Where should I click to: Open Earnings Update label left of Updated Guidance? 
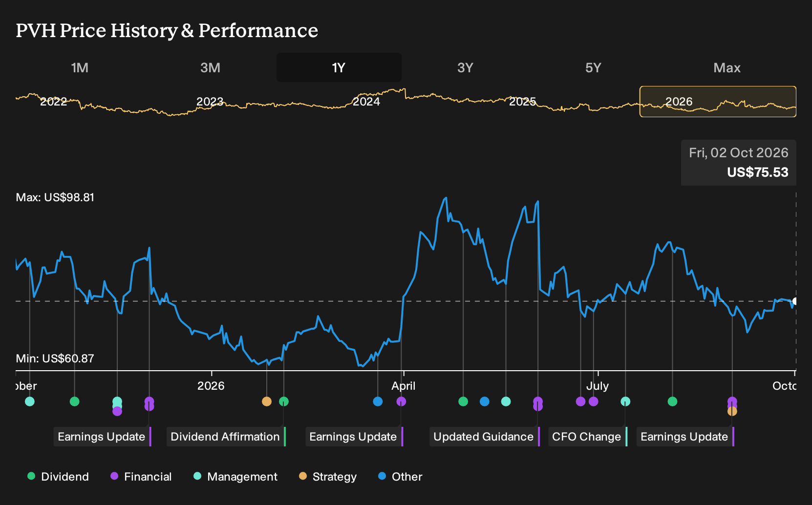tap(354, 437)
